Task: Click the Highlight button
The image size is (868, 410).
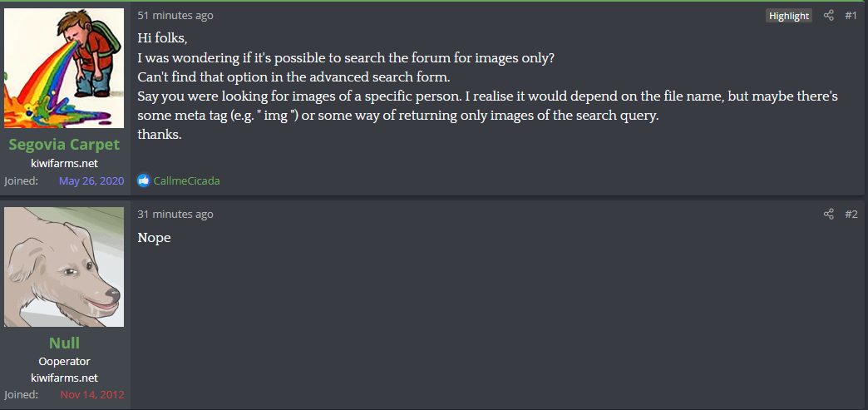Action: click(789, 16)
